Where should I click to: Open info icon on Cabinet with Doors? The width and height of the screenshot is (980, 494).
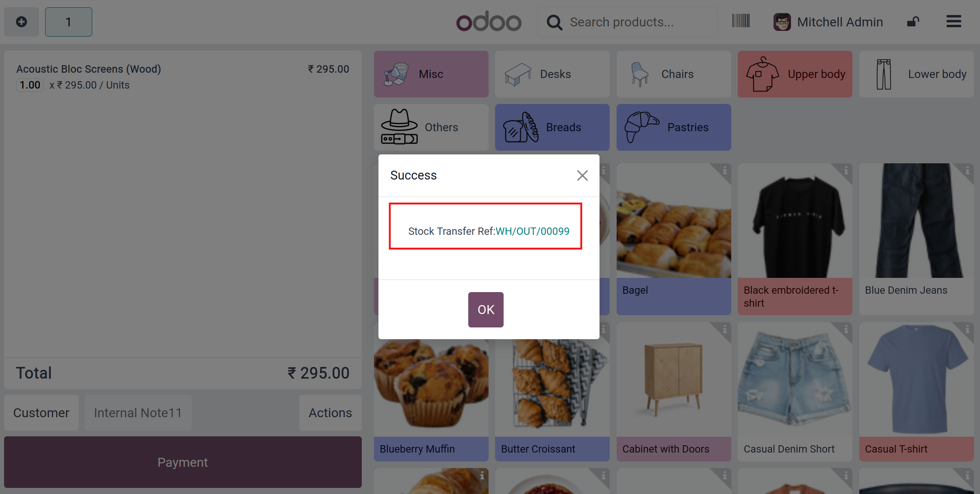(725, 329)
